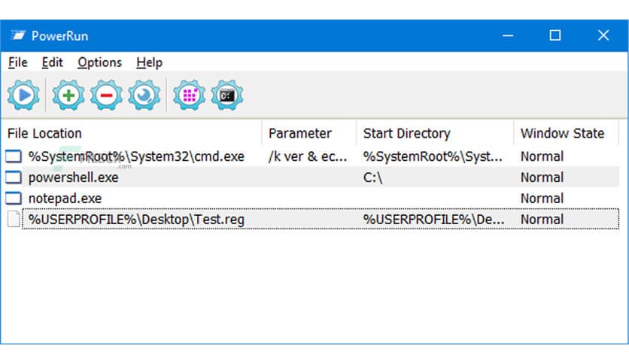629x364 pixels.
Task: Click the notepad.exe row window icon
Action: point(14,198)
